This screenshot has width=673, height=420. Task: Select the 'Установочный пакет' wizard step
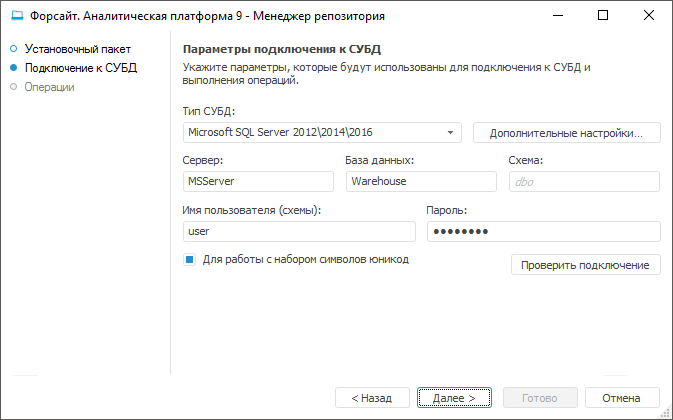pyautogui.click(x=78, y=48)
